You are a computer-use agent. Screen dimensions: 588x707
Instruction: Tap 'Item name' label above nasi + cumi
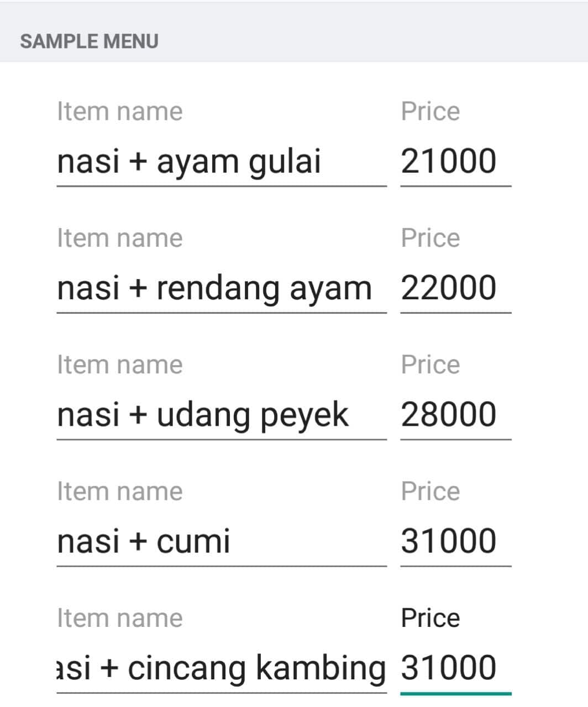pos(119,491)
